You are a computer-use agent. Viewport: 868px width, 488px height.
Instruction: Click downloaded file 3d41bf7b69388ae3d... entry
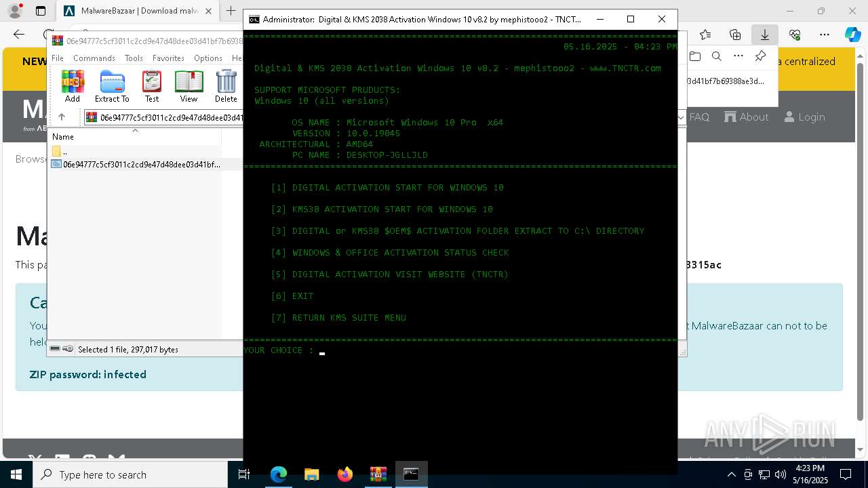[x=726, y=81]
